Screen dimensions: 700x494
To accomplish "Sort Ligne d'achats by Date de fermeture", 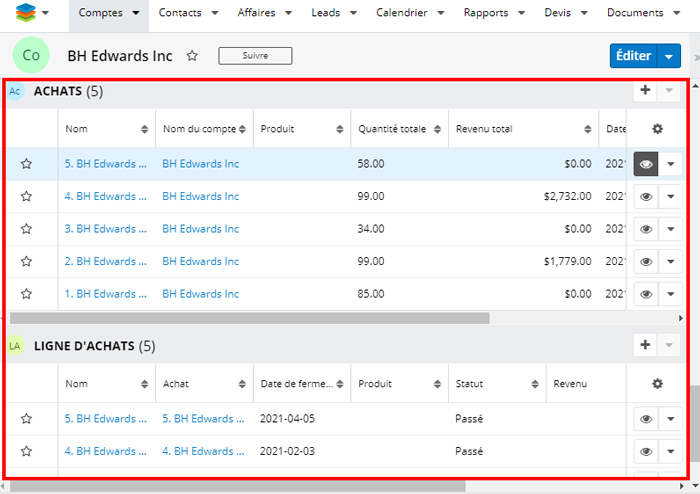I will (340, 384).
